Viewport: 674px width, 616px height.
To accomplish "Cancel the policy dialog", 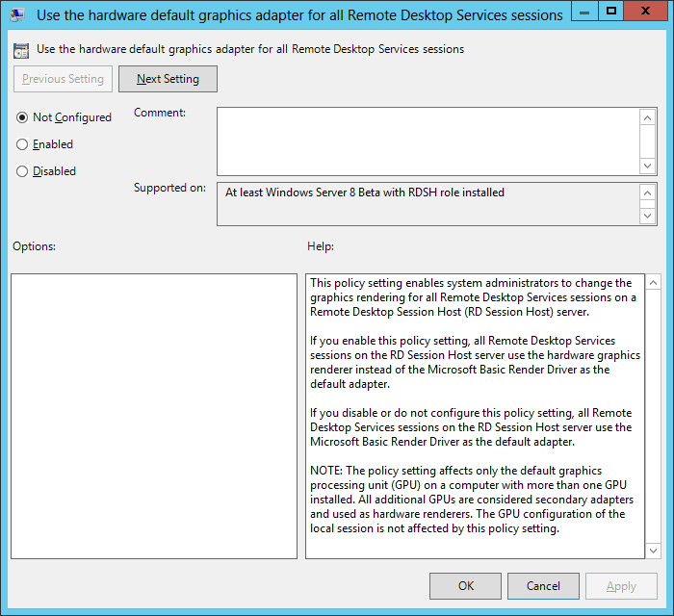I will tap(543, 586).
